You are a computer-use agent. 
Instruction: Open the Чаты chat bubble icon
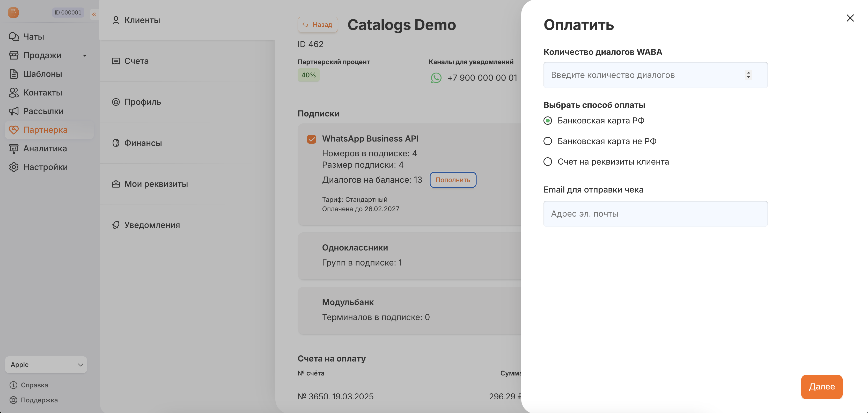(x=13, y=36)
